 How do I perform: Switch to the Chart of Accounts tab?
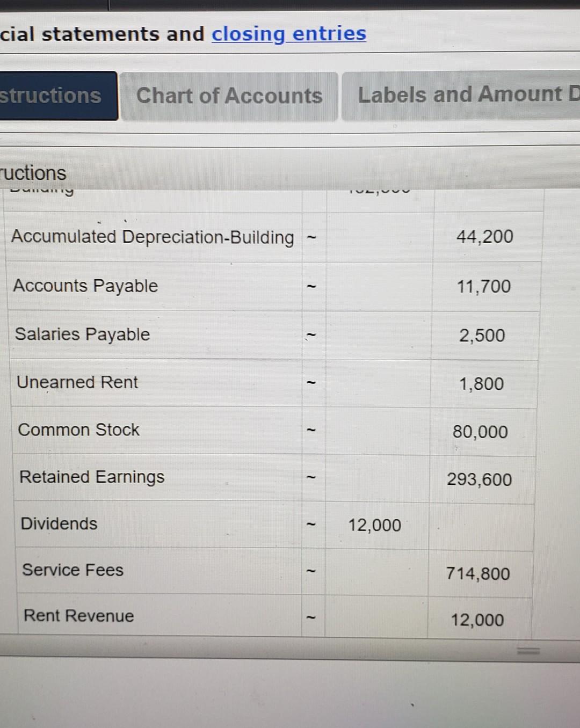(230, 96)
